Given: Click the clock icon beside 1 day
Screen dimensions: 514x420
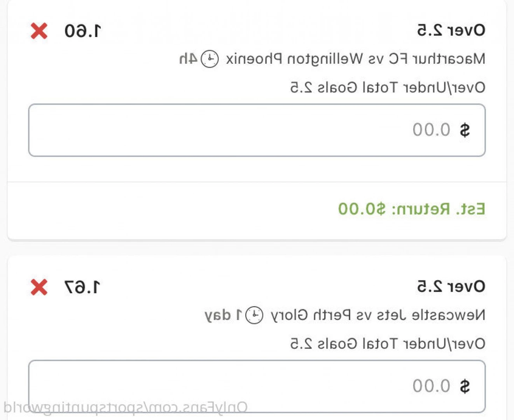Looking at the screenshot, I should tap(254, 315).
